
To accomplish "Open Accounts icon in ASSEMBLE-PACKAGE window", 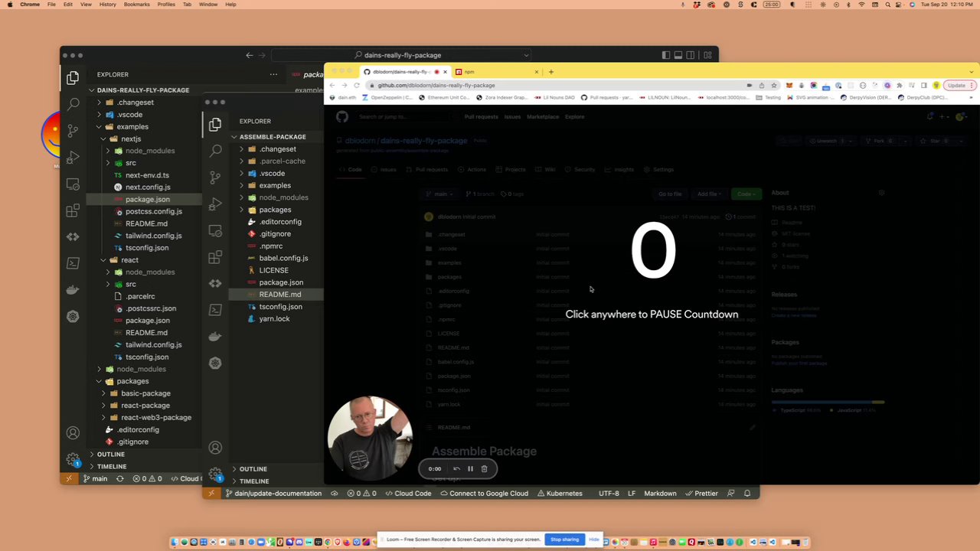I will click(215, 447).
